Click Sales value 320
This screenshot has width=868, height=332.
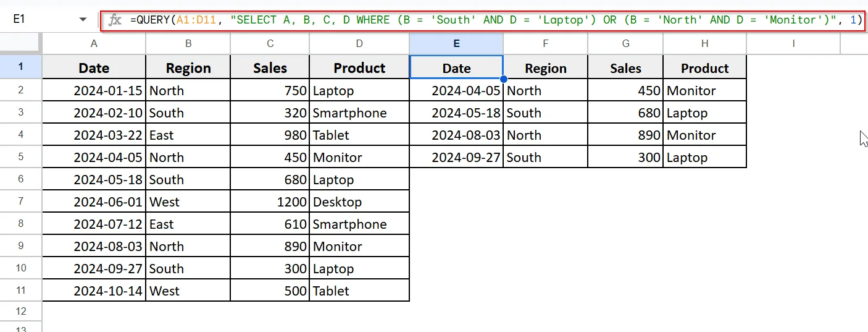[x=270, y=113]
